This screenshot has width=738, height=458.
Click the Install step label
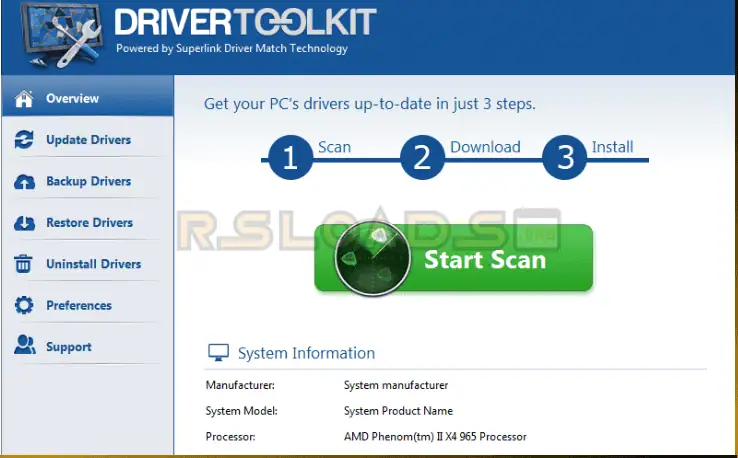(x=612, y=147)
